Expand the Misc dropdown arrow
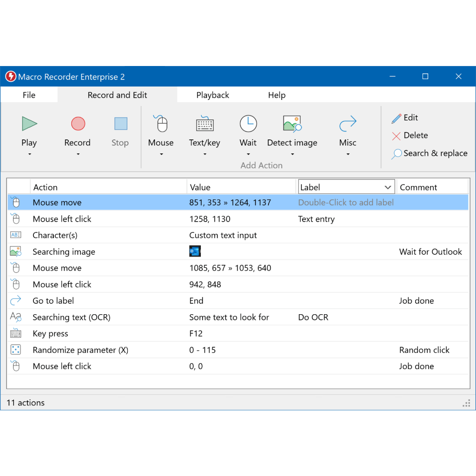The height and width of the screenshot is (476, 476). 348,154
